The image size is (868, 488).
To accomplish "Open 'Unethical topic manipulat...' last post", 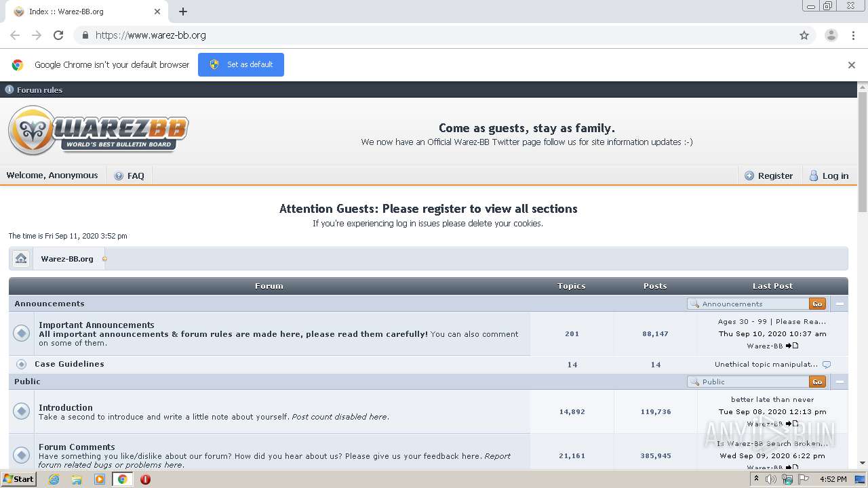I will [x=766, y=365].
